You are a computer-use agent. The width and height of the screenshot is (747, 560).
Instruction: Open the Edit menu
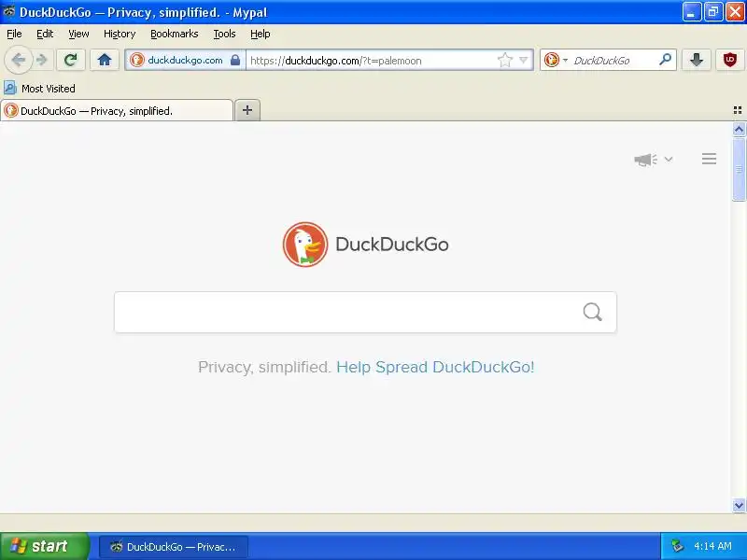coord(45,34)
